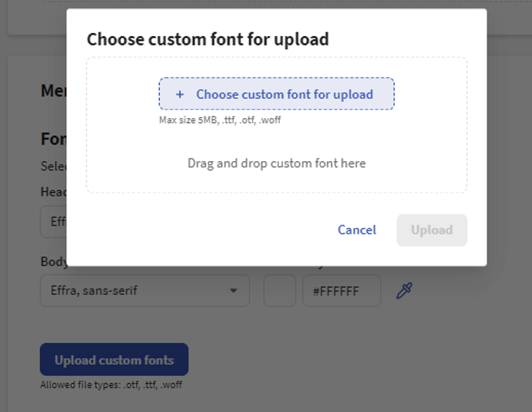Screen dimensions: 532x412
Task: Click the 'Drag and drop custom font here' text
Action: (x=276, y=163)
